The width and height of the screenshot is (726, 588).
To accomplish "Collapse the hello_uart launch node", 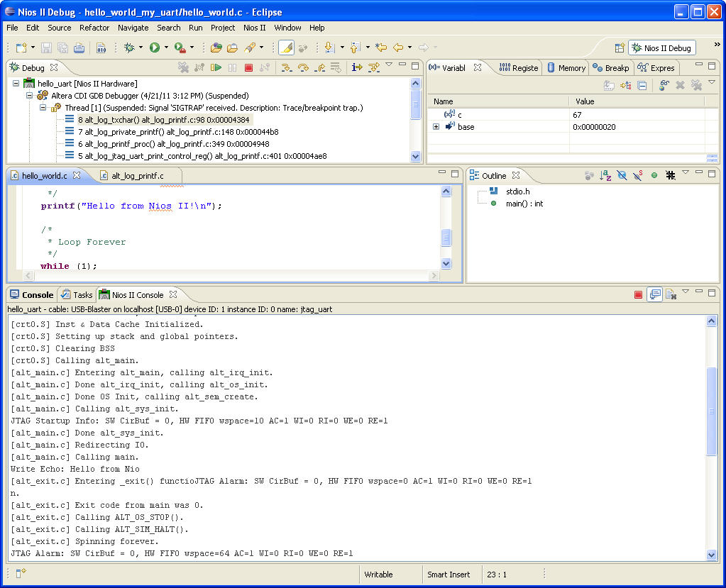I will click(x=16, y=83).
